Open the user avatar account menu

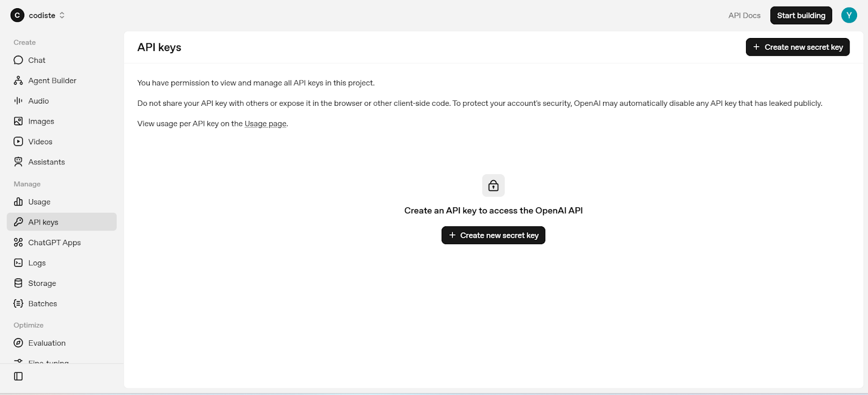pyautogui.click(x=849, y=15)
